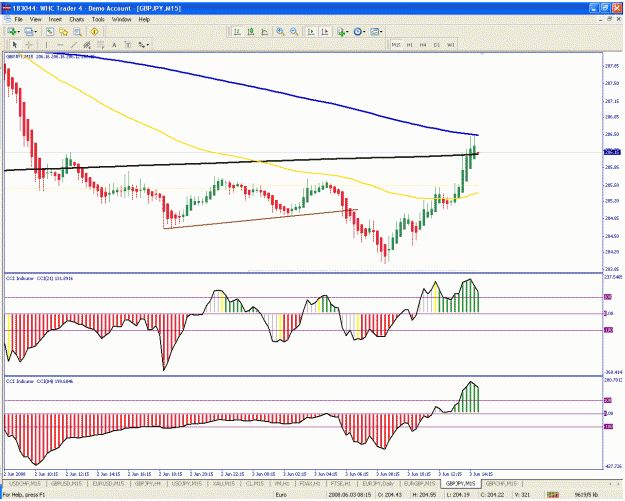This screenshot has width=625, height=501.
Task: Open the View menu
Action: (35, 19)
